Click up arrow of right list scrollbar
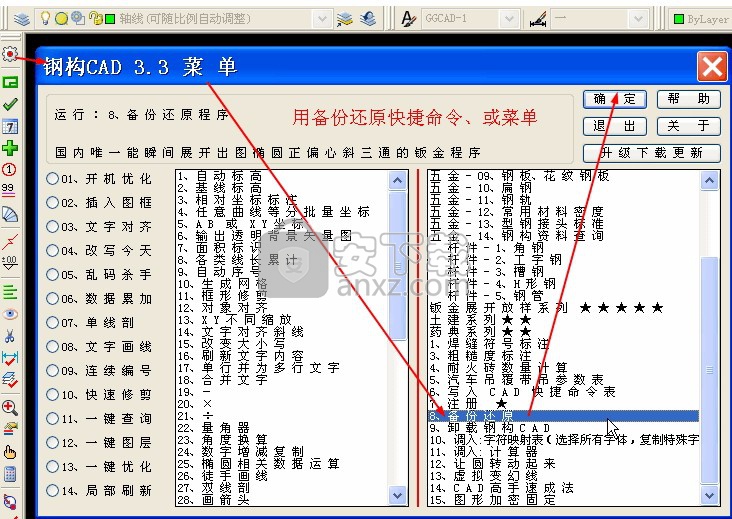The height and width of the screenshot is (519, 732). tap(710, 181)
